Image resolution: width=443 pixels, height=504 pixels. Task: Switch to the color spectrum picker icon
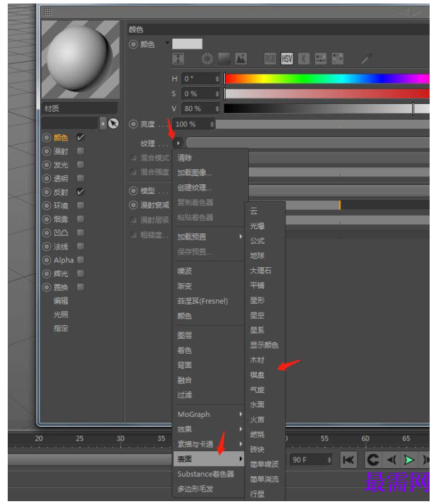tap(224, 59)
